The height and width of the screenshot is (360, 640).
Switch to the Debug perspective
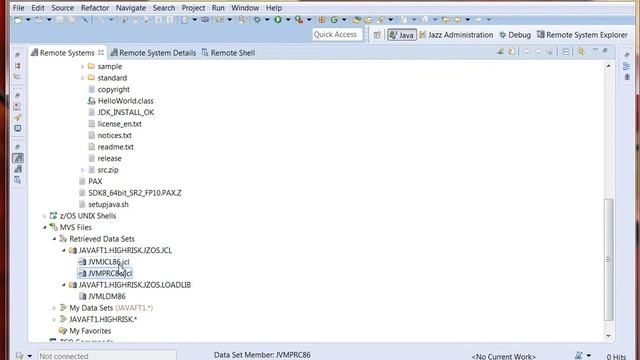[x=515, y=35]
